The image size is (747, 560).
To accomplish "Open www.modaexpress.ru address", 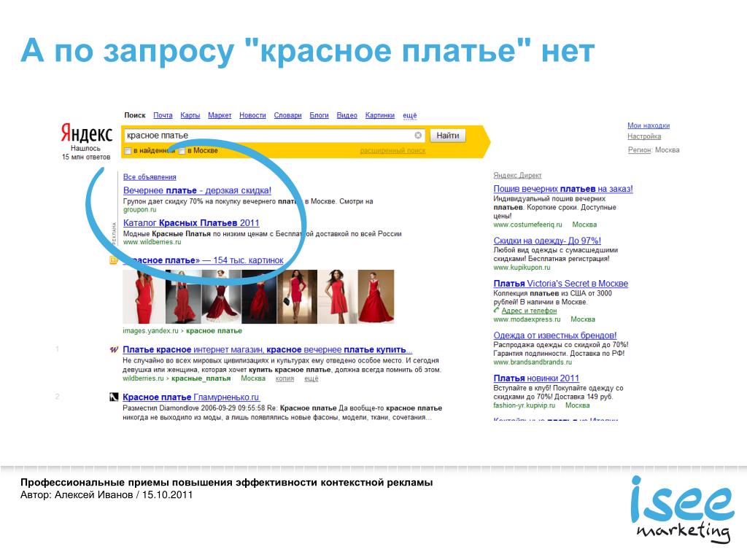I will point(527,319).
